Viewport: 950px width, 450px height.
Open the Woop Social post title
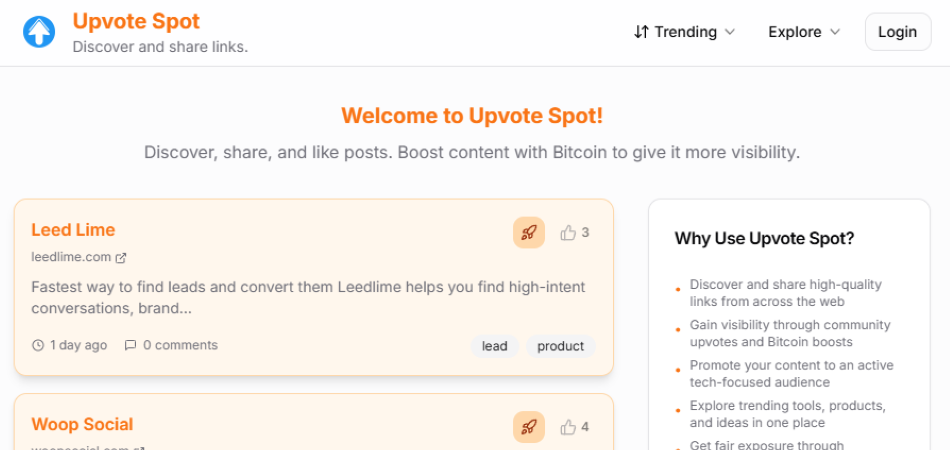pos(82,424)
